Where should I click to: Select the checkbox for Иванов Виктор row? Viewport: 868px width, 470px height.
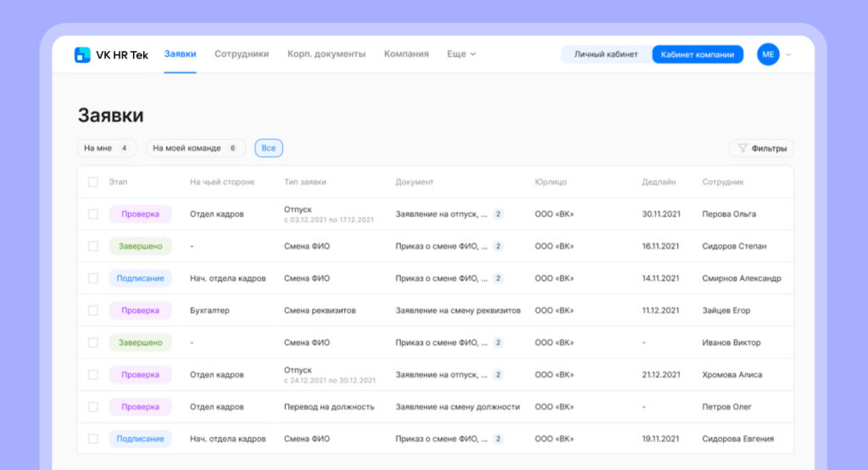click(x=93, y=343)
